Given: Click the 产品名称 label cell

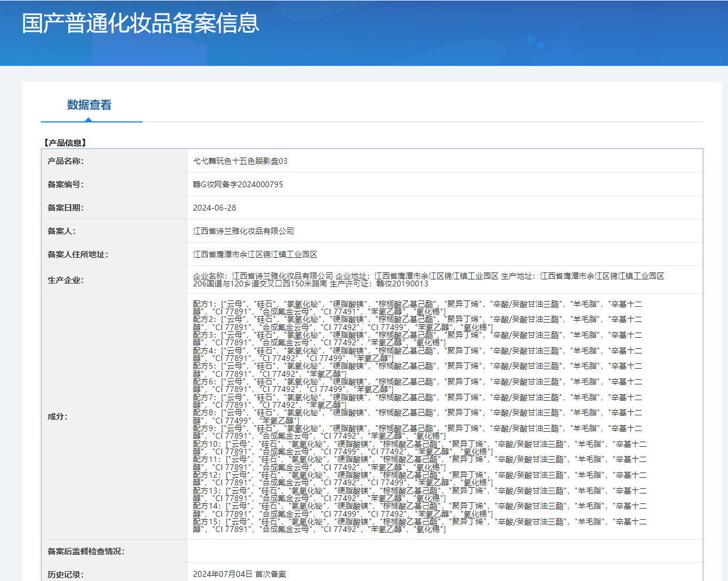Looking at the screenshot, I should [x=114, y=161].
